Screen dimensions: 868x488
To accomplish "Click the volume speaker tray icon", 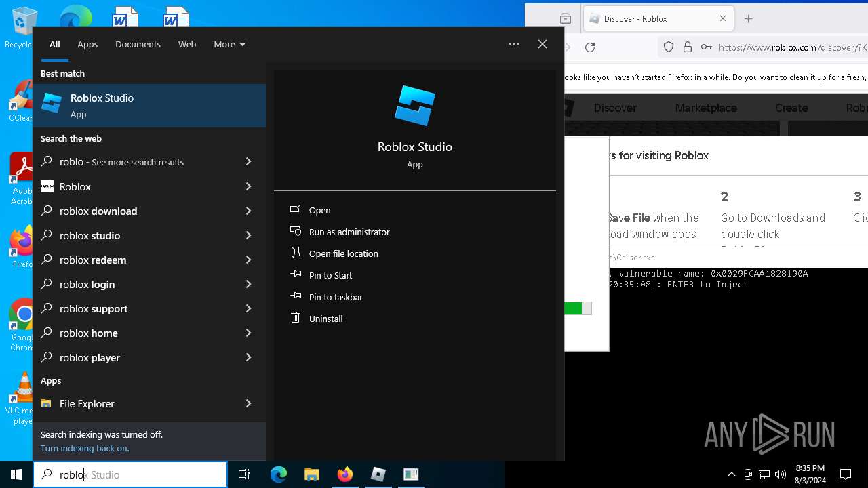I will pos(781,474).
